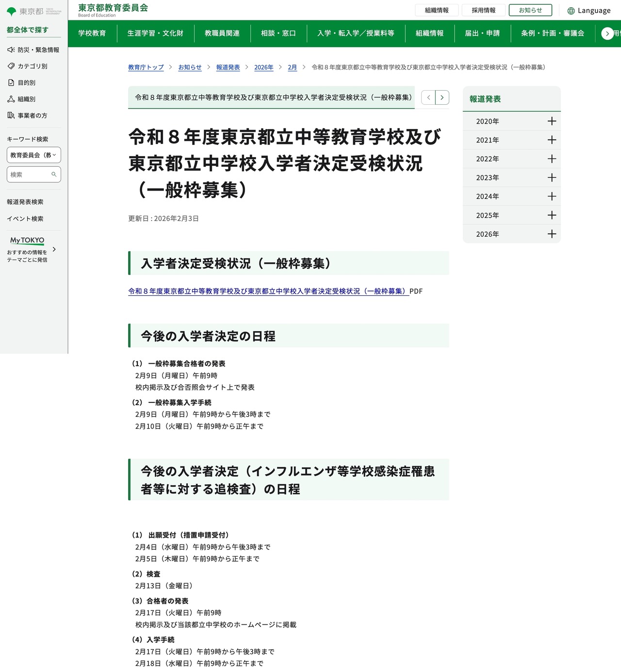621x672 pixels.
Task: Switch to the 学校教育 navigation tab
Action: [93, 33]
